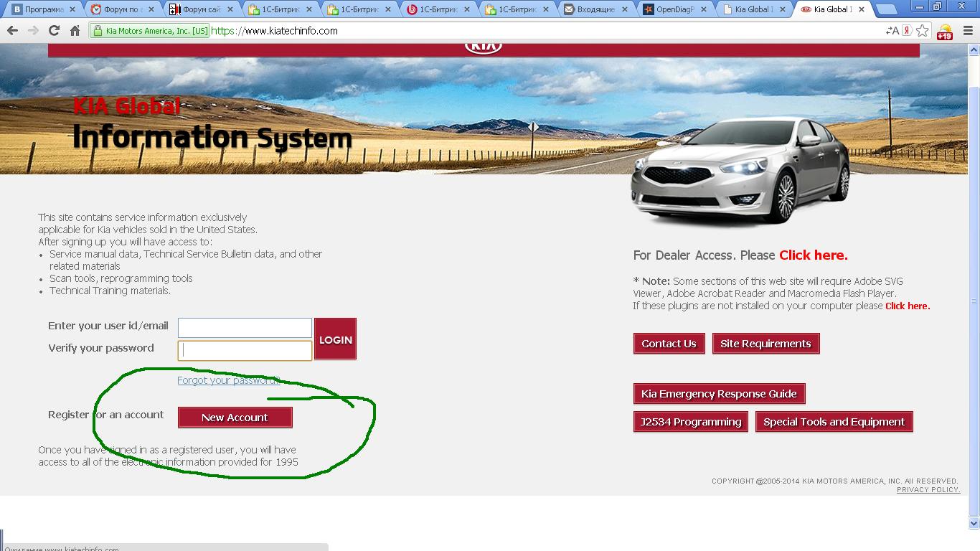Screen dimensions: 980x551
Task: Go back using the browser back arrow
Action: (12, 31)
